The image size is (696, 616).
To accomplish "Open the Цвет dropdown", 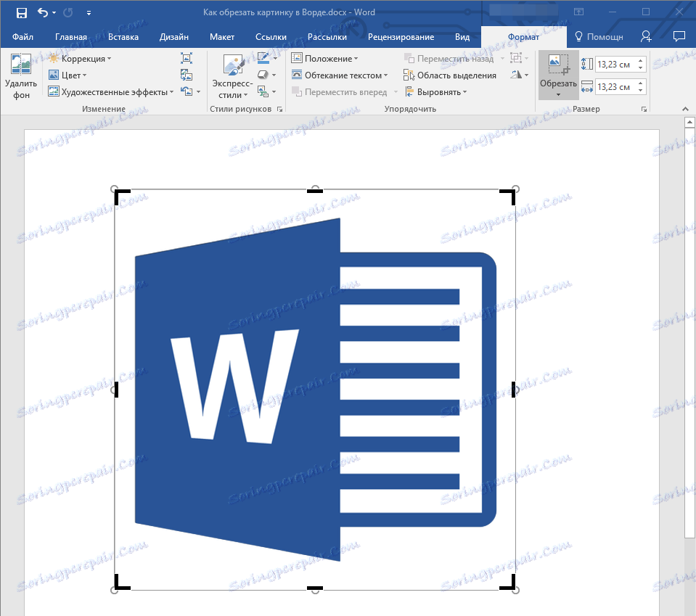I will click(67, 75).
